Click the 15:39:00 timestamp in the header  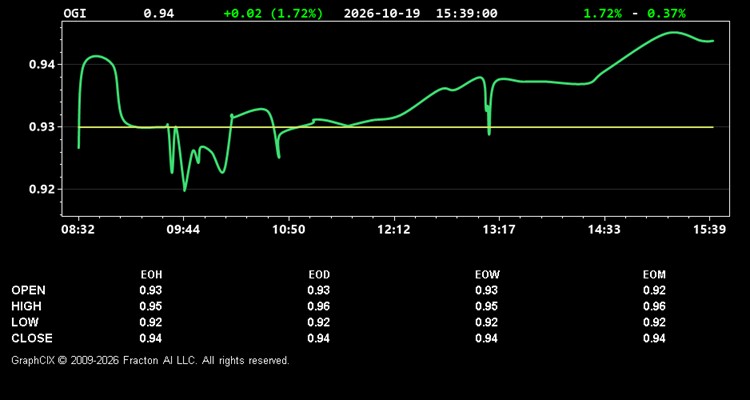(x=466, y=13)
